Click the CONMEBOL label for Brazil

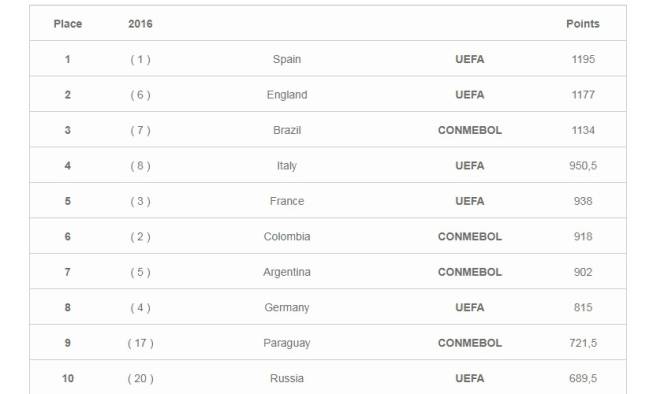(x=470, y=130)
